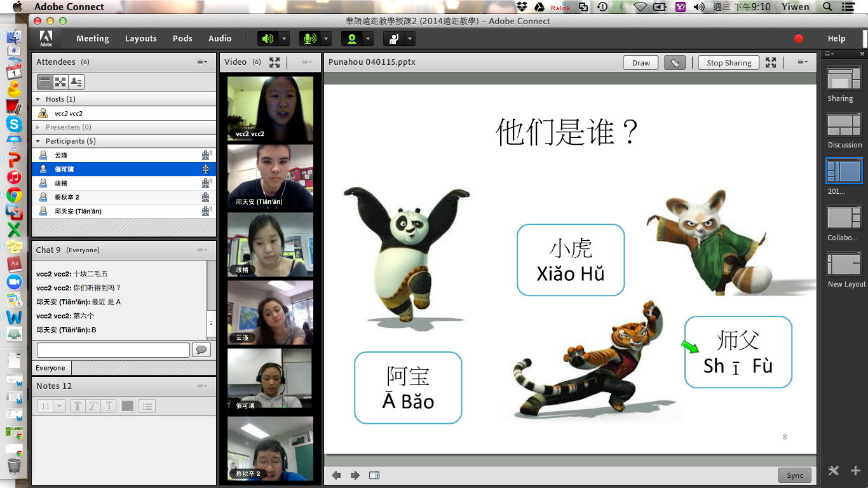Image resolution: width=868 pixels, height=488 pixels.
Task: Toggle the microphone button in toolbar
Action: coord(309,39)
